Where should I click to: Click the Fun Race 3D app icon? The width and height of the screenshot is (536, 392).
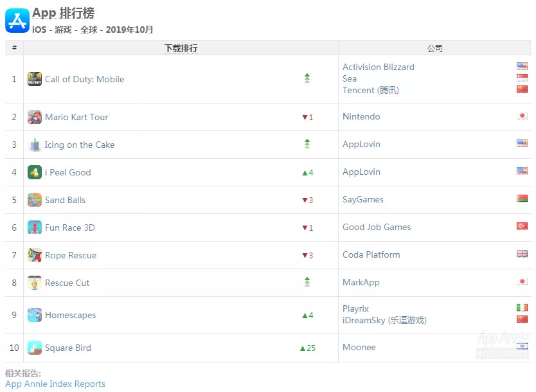point(35,227)
